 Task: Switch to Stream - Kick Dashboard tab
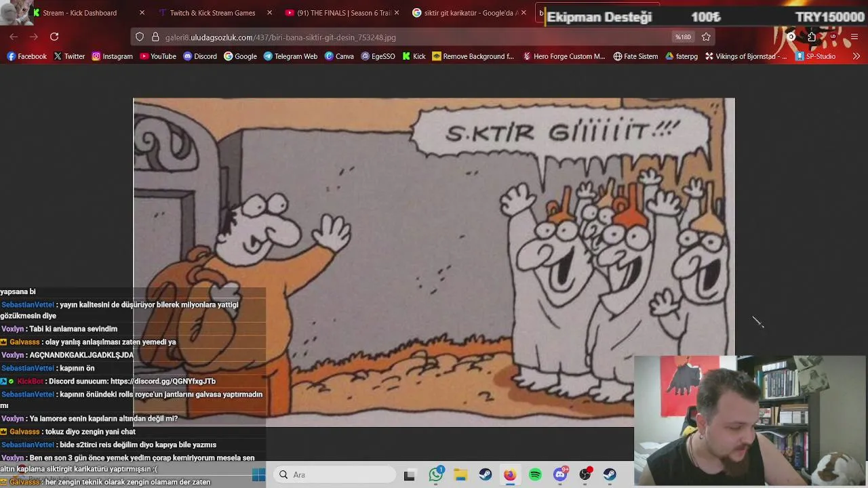click(x=79, y=13)
